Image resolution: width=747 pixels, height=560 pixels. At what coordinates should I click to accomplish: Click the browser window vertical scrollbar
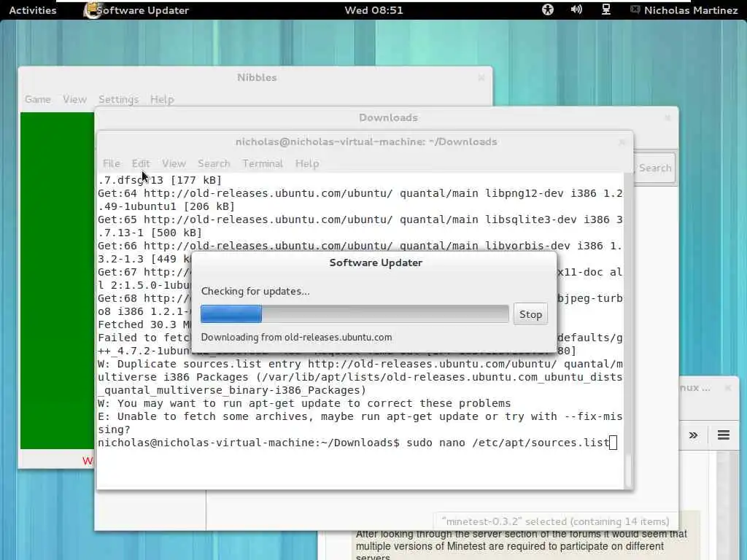point(728,505)
